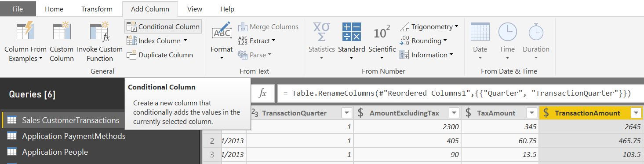Click the cell with value 2300

click(408, 127)
